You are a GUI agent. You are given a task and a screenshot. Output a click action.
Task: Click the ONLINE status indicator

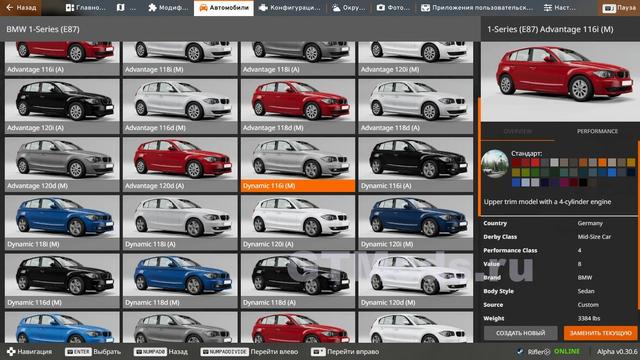tap(567, 351)
